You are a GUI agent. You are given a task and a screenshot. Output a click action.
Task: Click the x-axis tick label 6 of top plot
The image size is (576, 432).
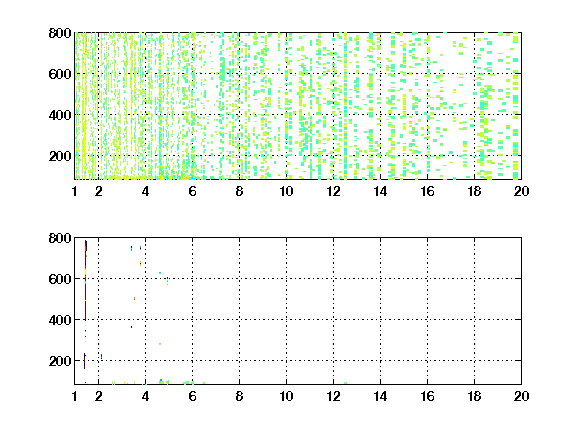(x=192, y=191)
